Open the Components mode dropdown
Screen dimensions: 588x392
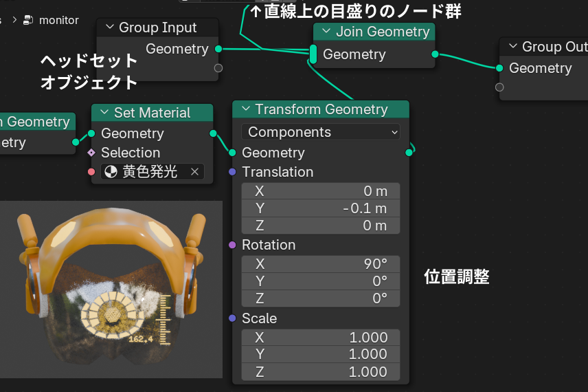320,132
